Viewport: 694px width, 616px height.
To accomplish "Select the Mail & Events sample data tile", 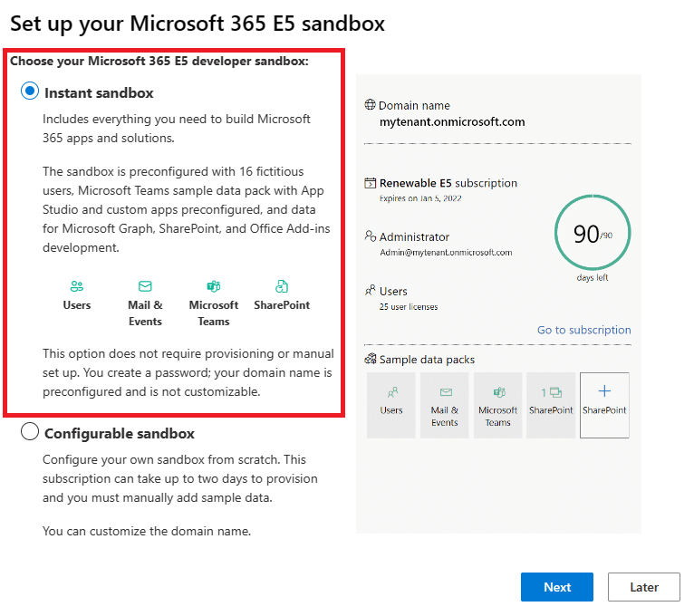I will [445, 405].
